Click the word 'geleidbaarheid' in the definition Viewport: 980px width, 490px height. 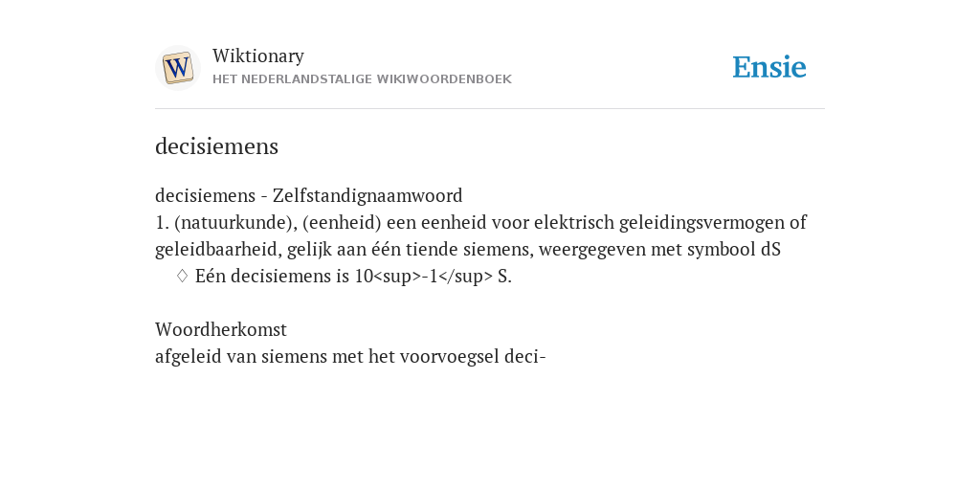pyautogui.click(x=219, y=250)
